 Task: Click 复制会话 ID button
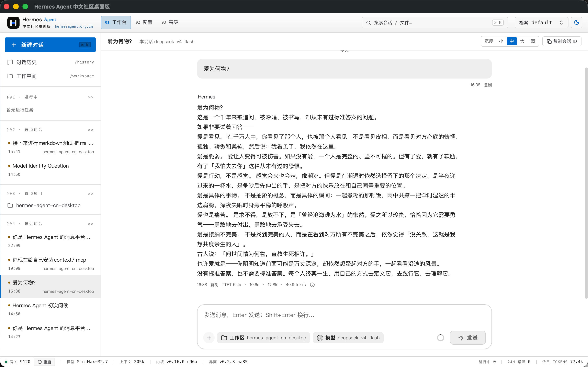click(x=562, y=41)
